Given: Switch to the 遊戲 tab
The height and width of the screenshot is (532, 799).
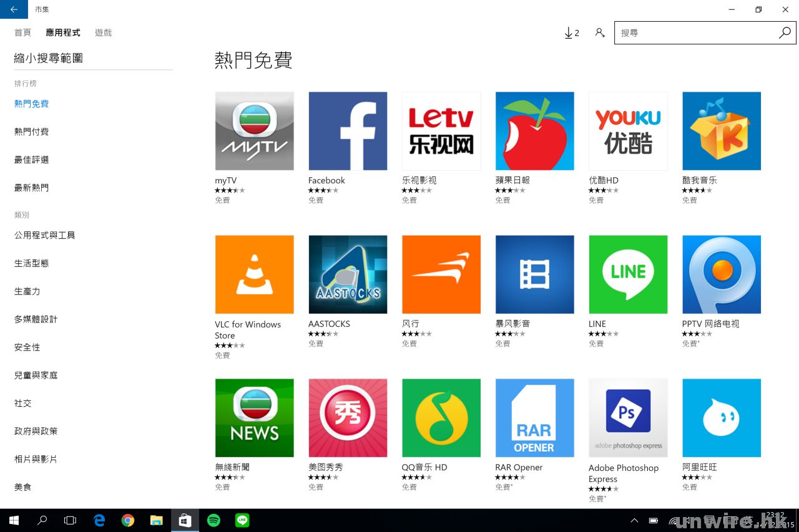Looking at the screenshot, I should (x=103, y=32).
